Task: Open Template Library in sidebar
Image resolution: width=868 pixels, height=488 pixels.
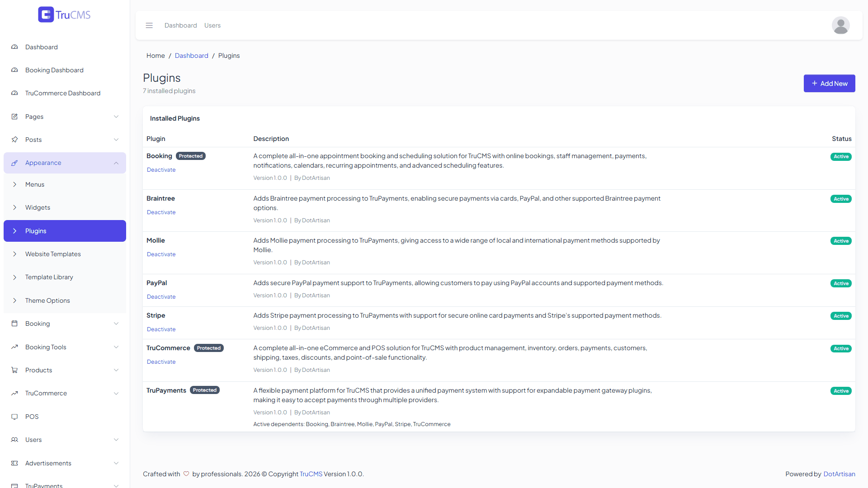Action: pyautogui.click(x=65, y=277)
